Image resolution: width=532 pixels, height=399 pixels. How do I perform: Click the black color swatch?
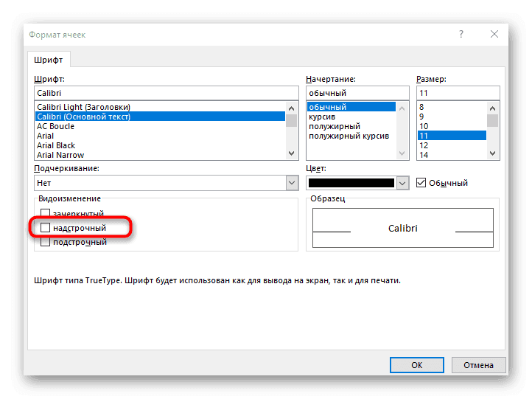[351, 183]
